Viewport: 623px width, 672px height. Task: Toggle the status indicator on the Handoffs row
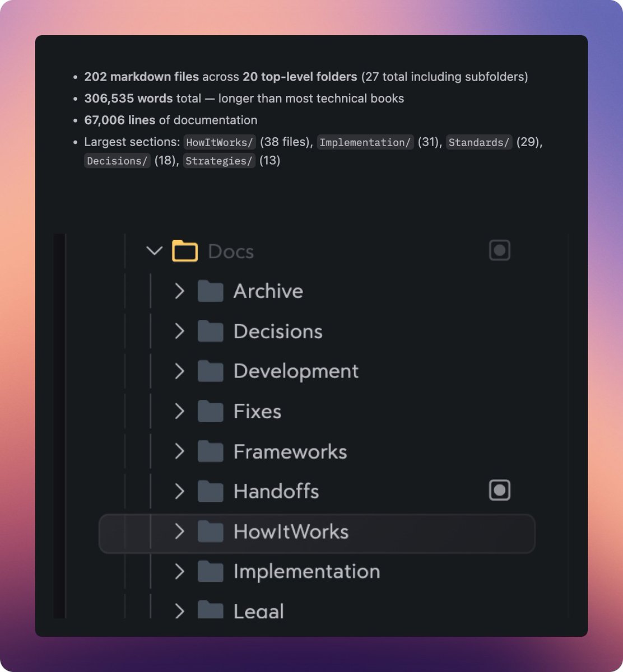click(499, 489)
